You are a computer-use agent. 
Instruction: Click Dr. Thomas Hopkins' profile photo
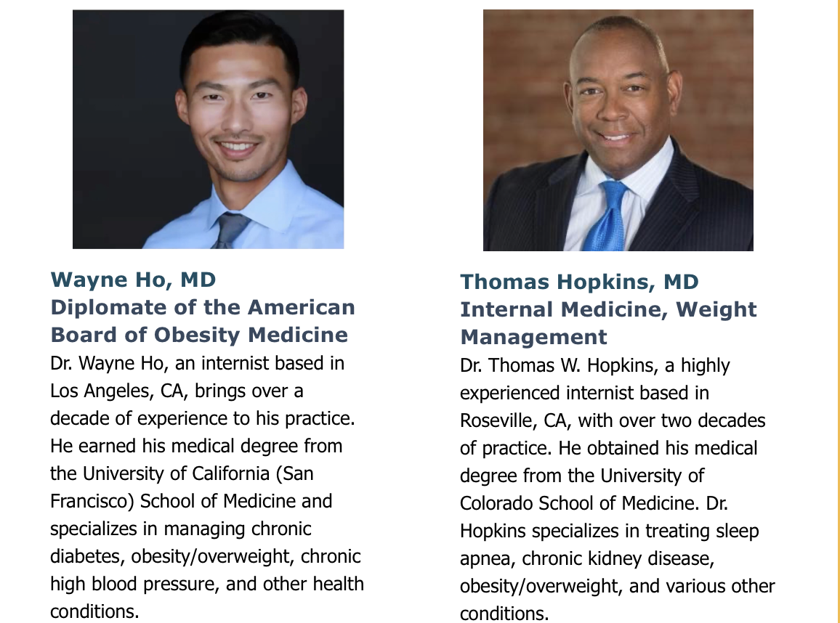[x=618, y=131]
